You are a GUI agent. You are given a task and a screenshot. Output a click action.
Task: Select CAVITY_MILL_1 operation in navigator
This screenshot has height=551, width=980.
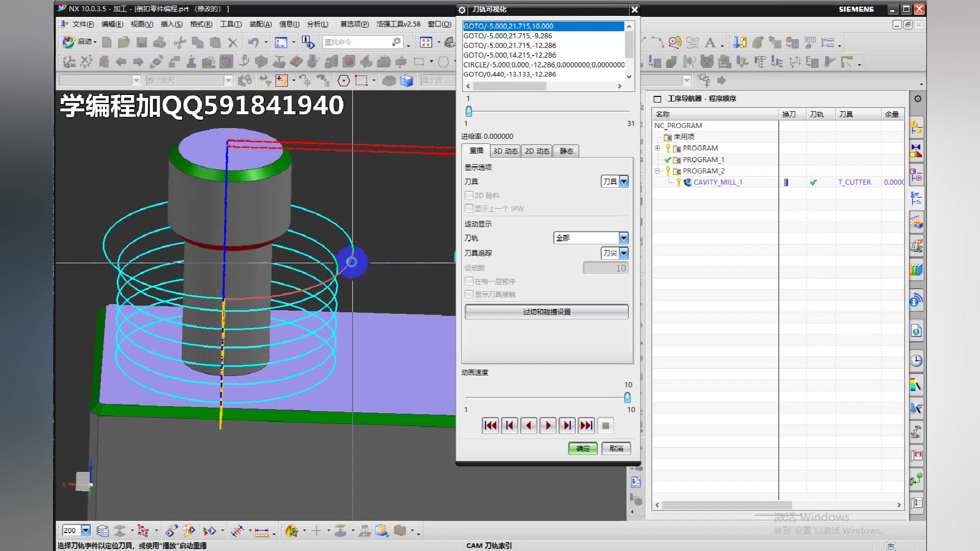(x=717, y=182)
